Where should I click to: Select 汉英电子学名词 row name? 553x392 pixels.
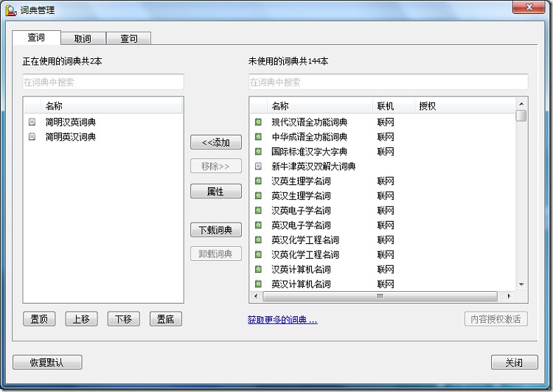[x=301, y=211]
